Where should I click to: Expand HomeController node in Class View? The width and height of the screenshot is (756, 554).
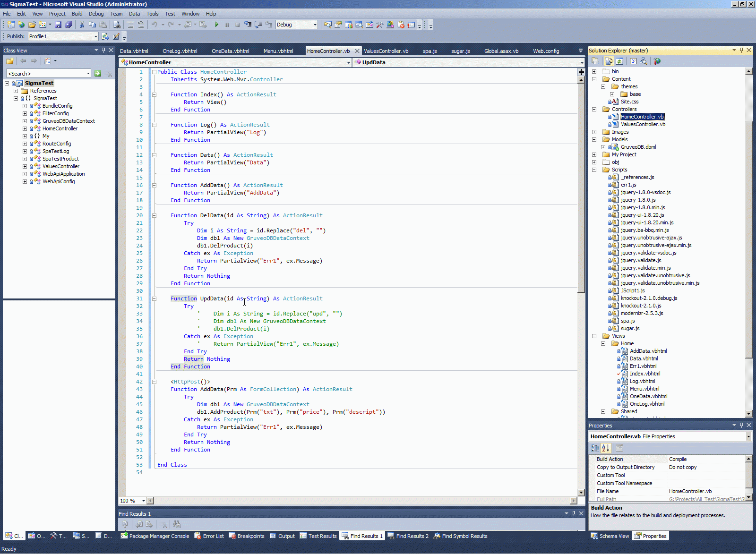pyautogui.click(x=25, y=128)
